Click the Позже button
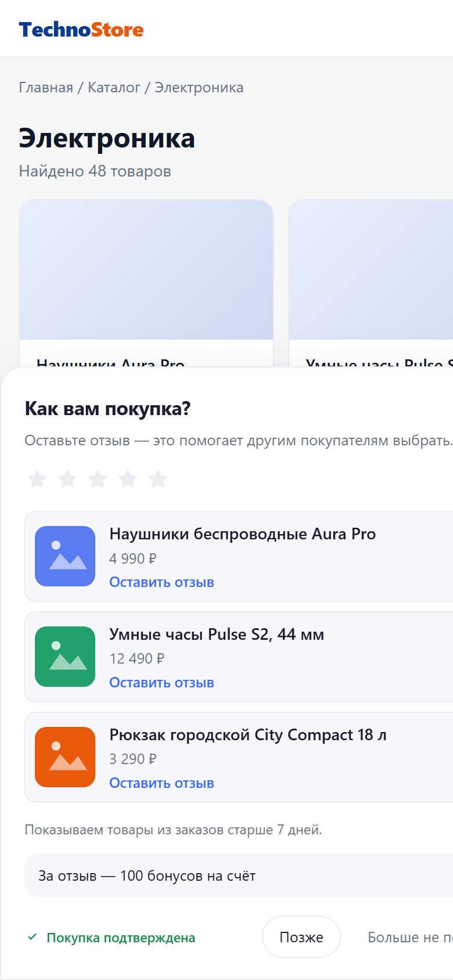The height and width of the screenshot is (980, 453). pyautogui.click(x=301, y=937)
